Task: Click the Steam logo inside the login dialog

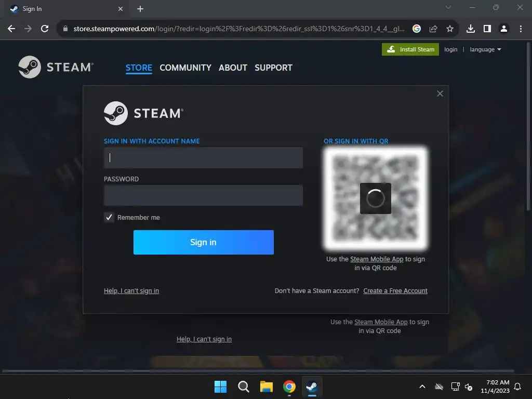Action: (143, 113)
